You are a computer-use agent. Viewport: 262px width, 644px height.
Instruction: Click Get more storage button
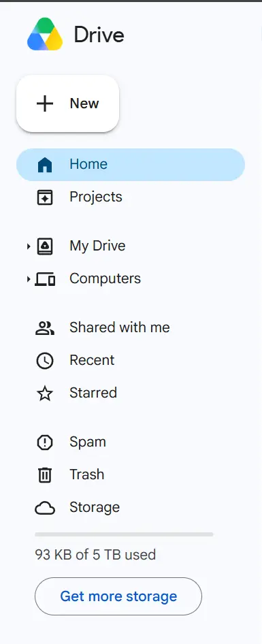click(118, 596)
